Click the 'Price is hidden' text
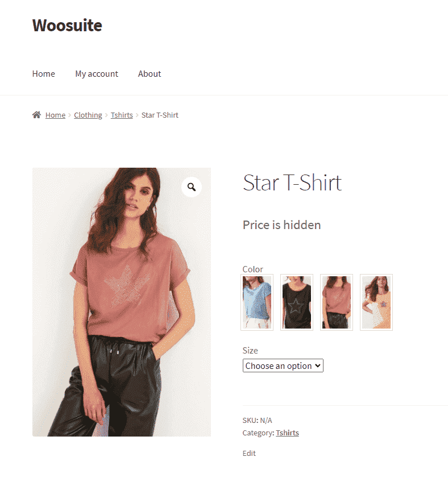Viewport: 448px width, 486px height. click(x=281, y=225)
